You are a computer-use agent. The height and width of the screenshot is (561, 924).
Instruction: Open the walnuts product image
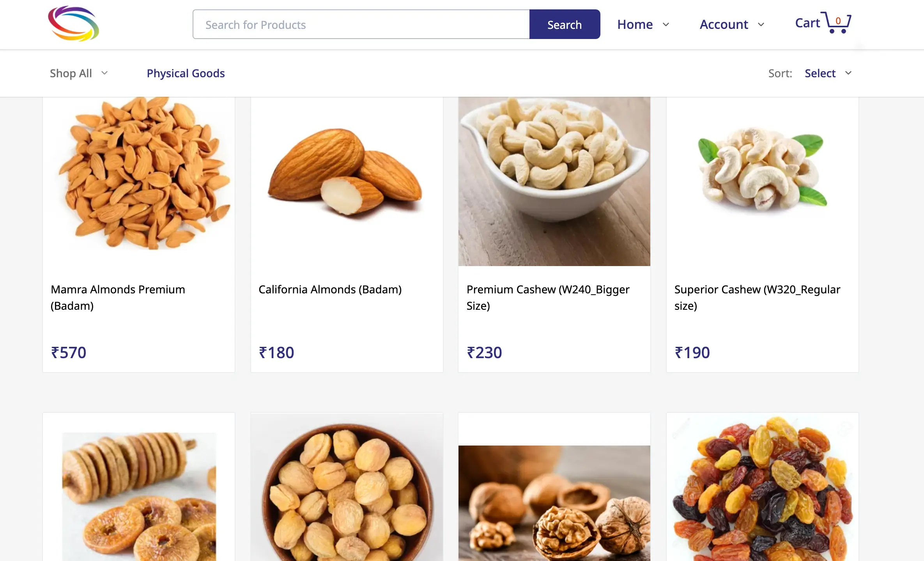(554, 503)
